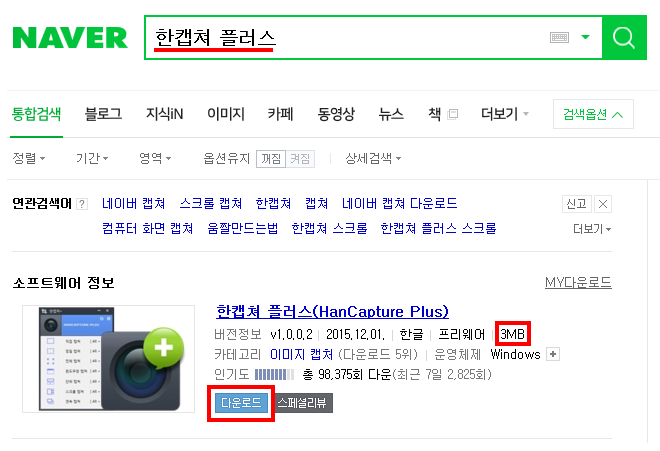Expand the 더보기 tab menu
Viewport: 660px width, 451px height.
[x=505, y=114]
